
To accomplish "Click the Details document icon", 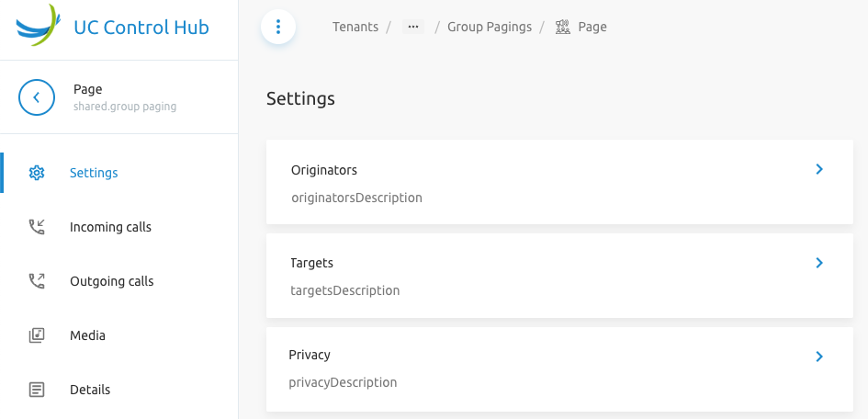I will pos(37,390).
